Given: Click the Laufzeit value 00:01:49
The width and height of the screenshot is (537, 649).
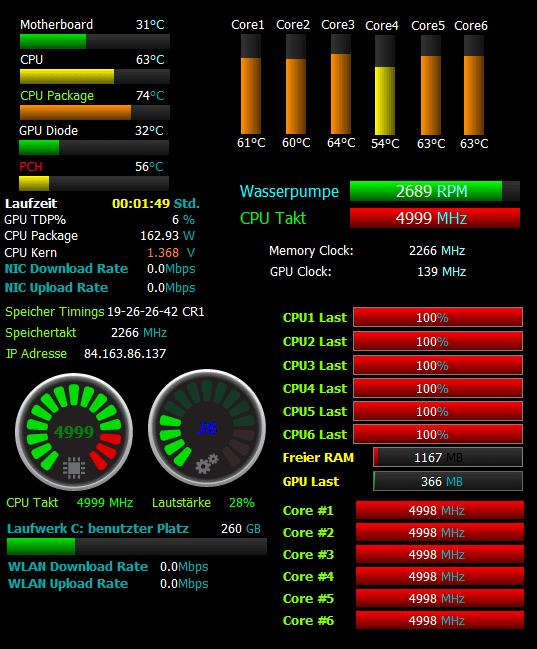Looking at the screenshot, I should pos(141,203).
